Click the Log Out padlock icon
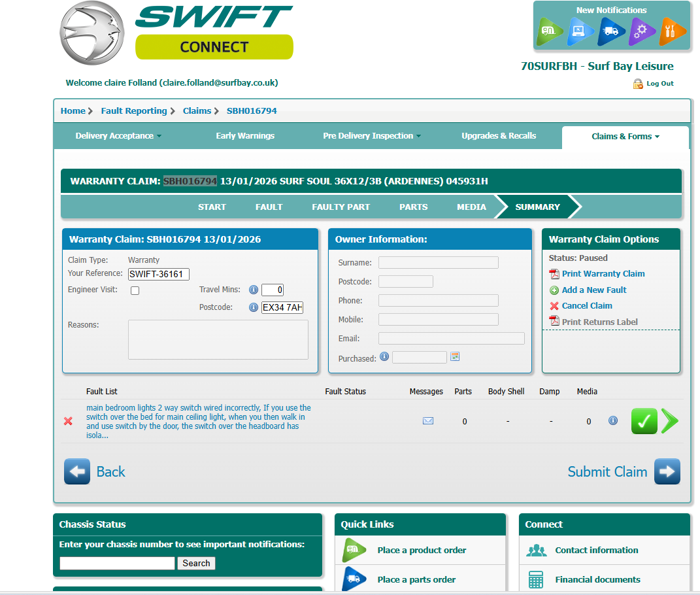This screenshot has height=595, width=700. coord(638,84)
